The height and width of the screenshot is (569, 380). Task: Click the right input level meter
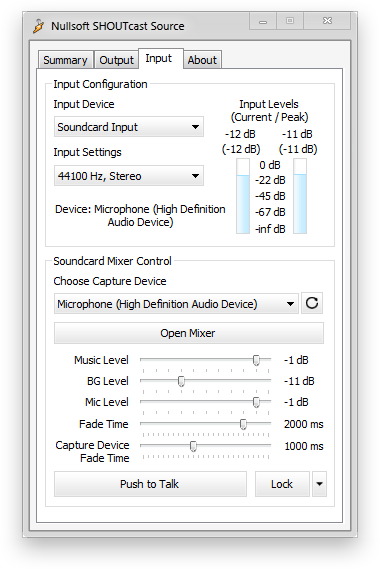[x=300, y=196]
